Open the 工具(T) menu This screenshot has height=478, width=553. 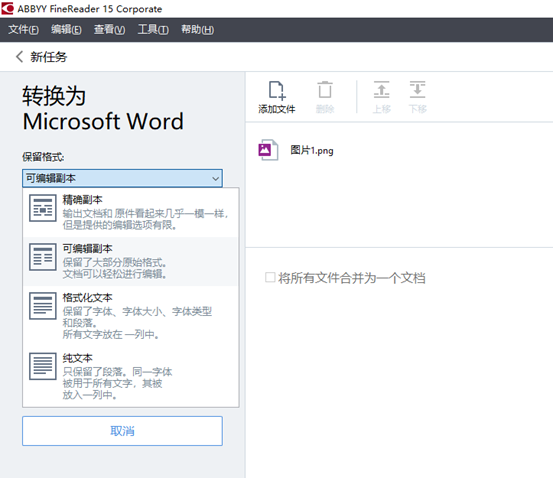pos(153,30)
